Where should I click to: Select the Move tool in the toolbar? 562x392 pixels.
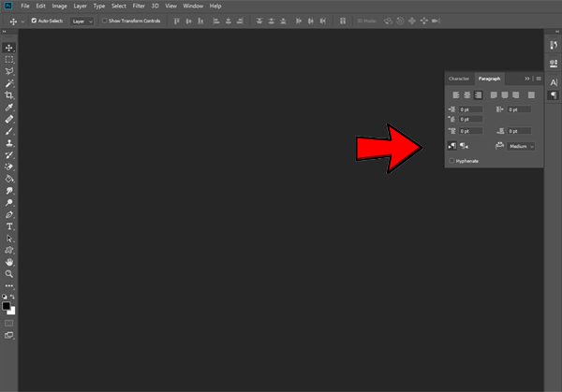[x=9, y=48]
